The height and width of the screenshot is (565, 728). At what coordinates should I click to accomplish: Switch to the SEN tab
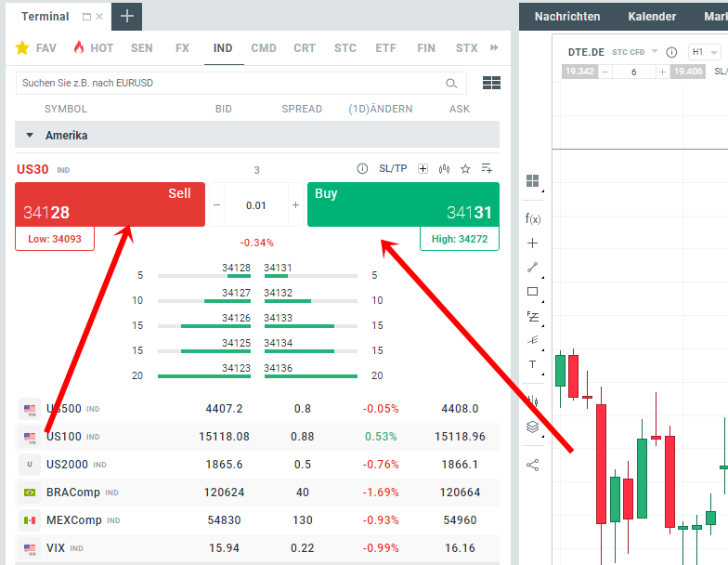(x=141, y=48)
